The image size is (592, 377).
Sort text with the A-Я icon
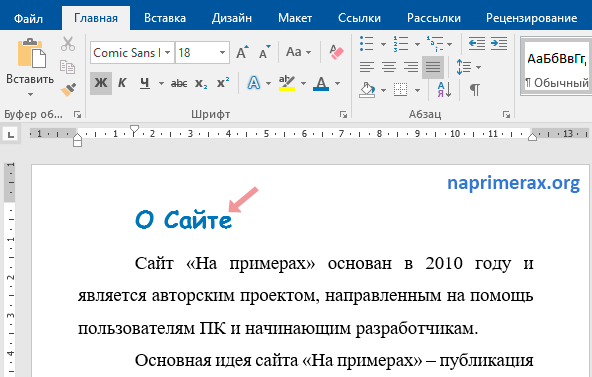[444, 90]
